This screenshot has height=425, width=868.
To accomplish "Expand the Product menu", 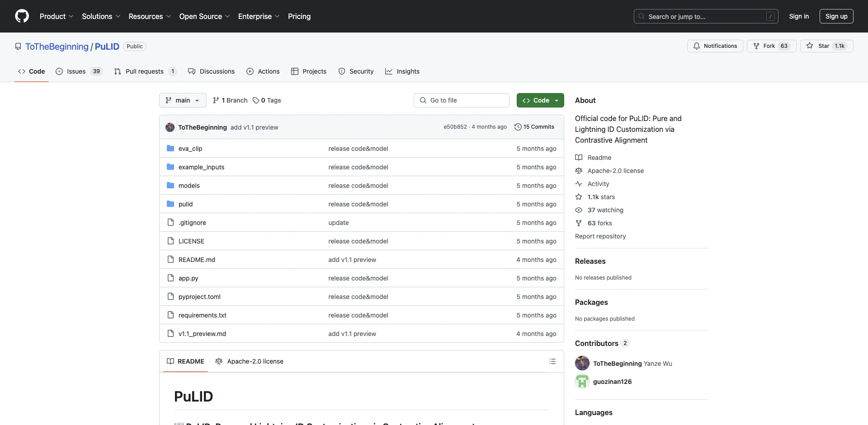I will 57,16.
